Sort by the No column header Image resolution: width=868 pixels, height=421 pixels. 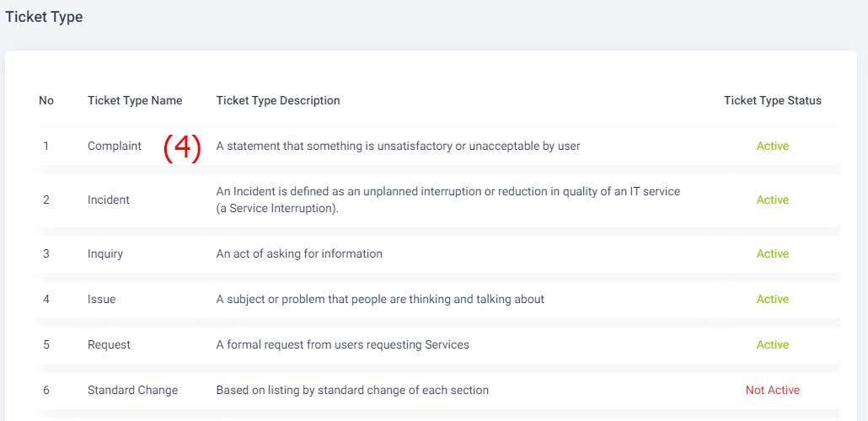(x=46, y=101)
